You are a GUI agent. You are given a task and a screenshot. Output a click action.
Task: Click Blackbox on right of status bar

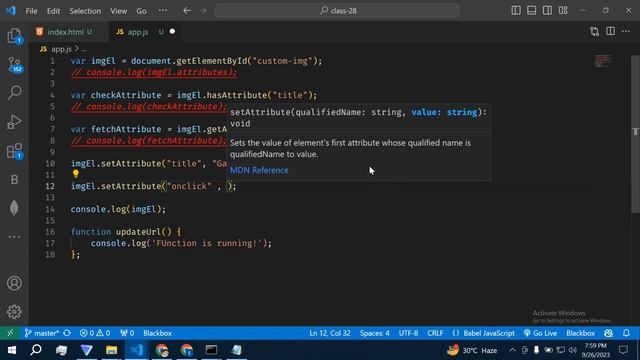(x=580, y=333)
